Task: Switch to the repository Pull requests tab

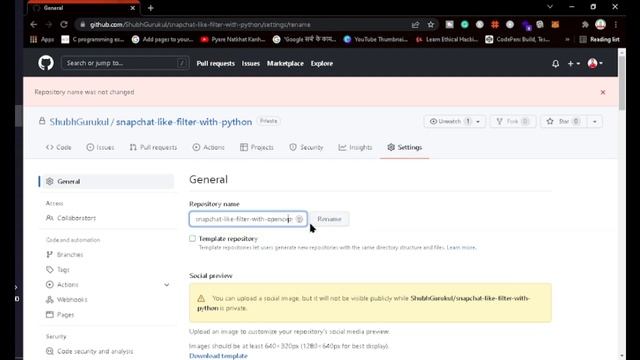Action: (x=153, y=147)
